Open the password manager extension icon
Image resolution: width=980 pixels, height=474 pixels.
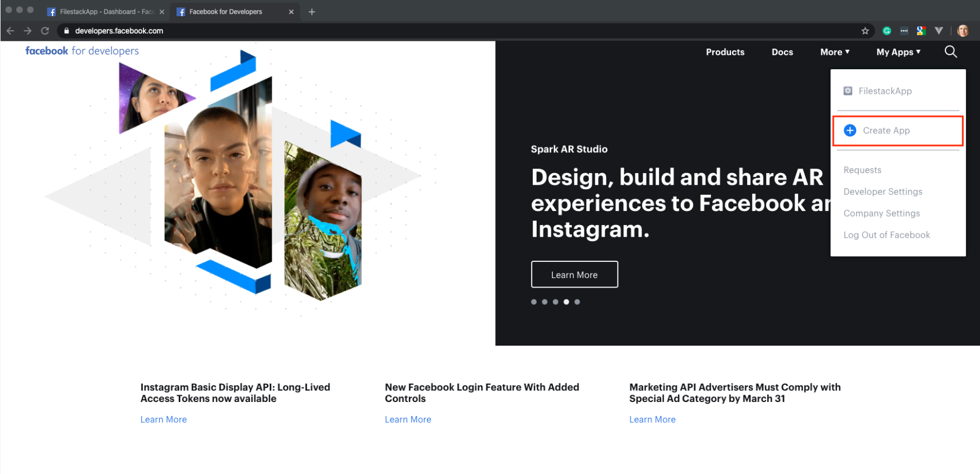click(x=904, y=31)
